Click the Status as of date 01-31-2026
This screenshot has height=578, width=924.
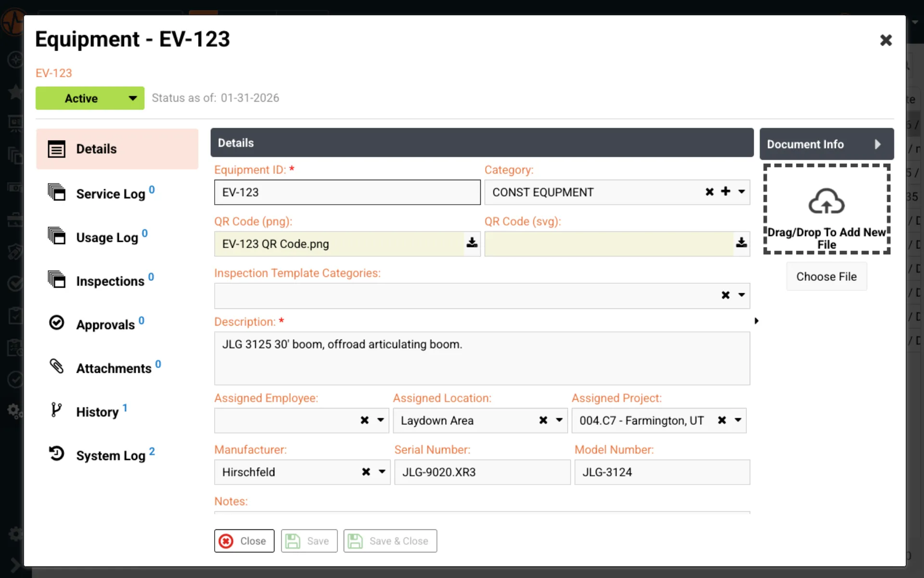[x=250, y=98]
